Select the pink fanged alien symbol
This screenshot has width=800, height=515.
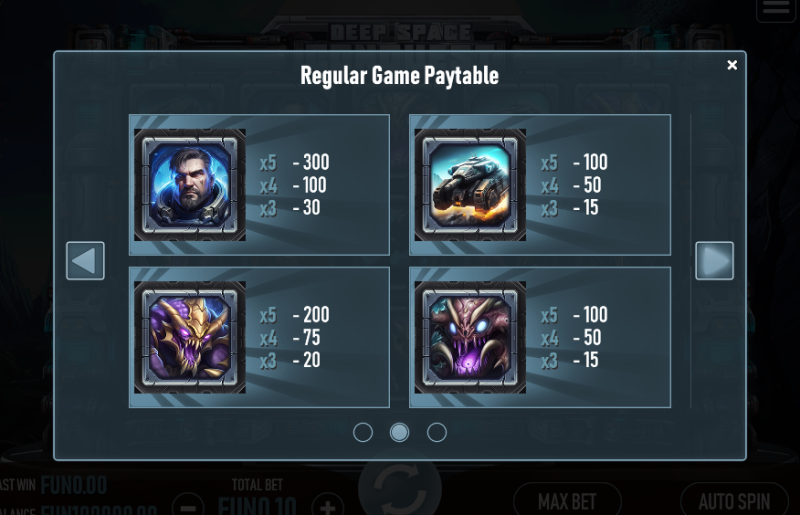(x=470, y=337)
